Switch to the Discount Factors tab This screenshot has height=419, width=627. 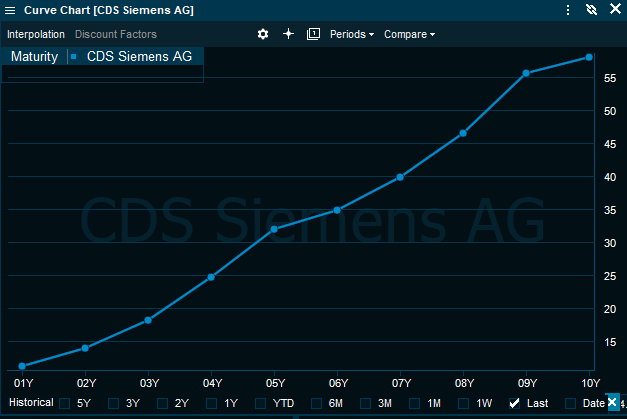(116, 34)
